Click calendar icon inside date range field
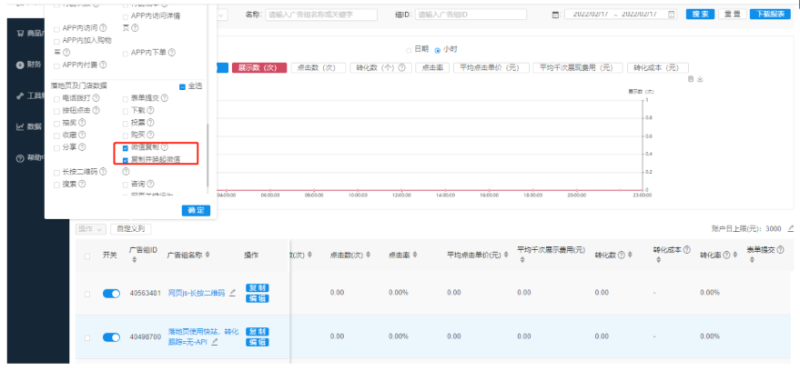800x371 pixels. click(x=671, y=14)
